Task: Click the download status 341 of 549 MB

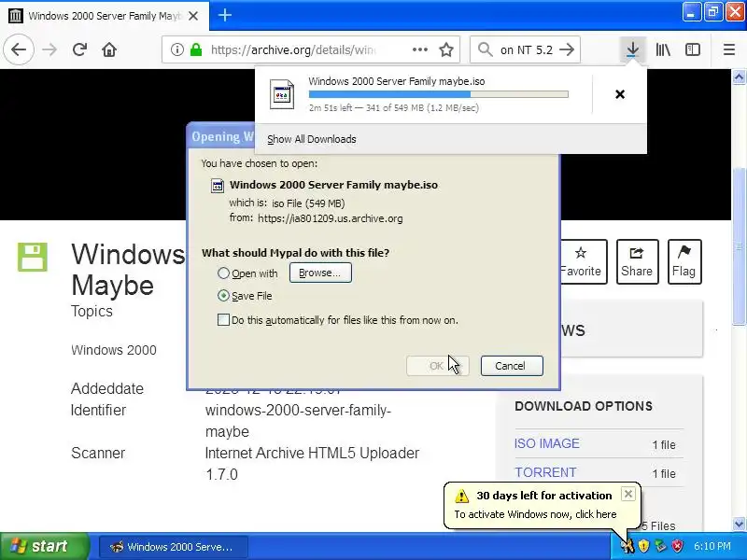Action: [x=393, y=107]
